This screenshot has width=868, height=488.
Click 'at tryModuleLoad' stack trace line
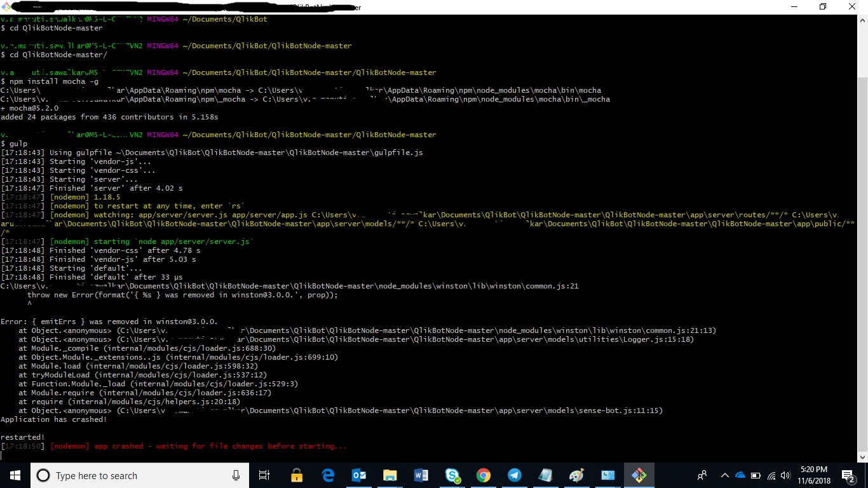tap(142, 375)
